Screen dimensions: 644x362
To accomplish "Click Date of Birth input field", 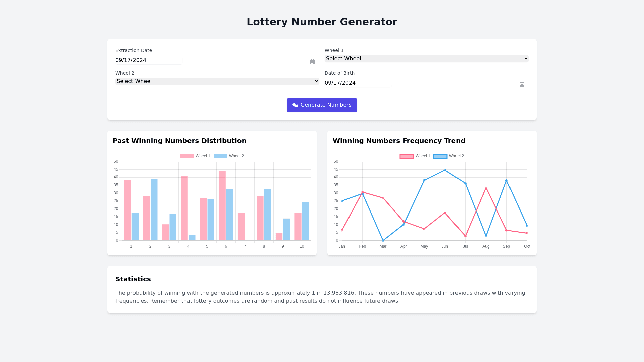I will pos(358,83).
